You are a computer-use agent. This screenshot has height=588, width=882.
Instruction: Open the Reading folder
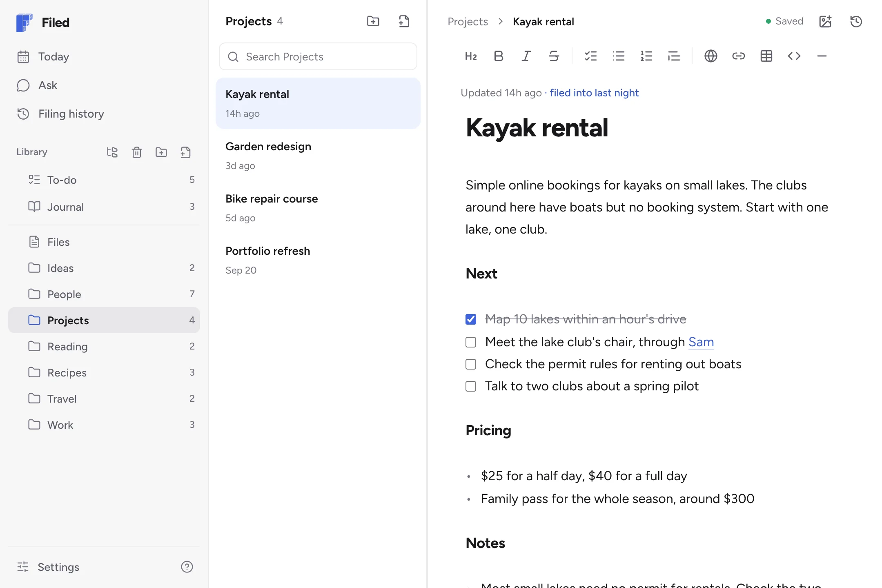(x=104, y=346)
